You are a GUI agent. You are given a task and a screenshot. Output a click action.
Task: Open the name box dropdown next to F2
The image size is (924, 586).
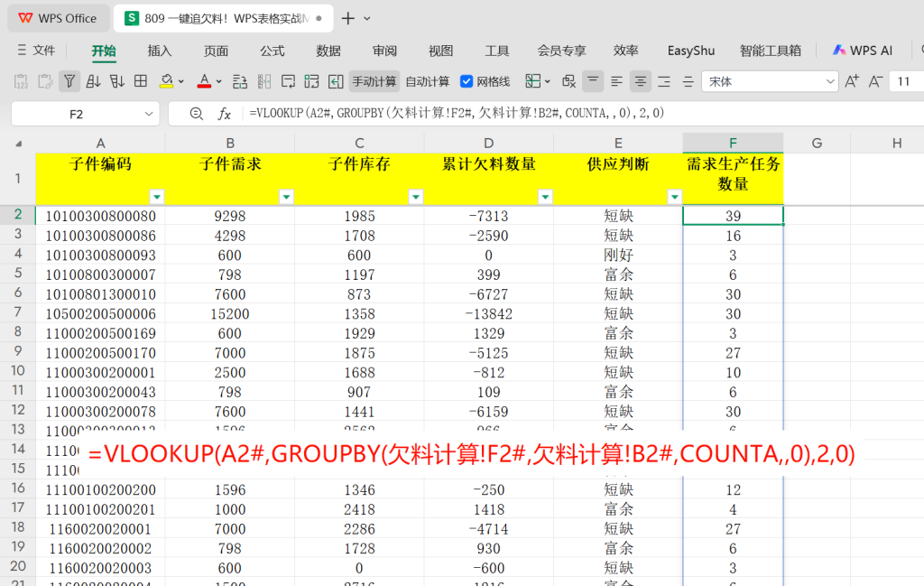click(149, 114)
